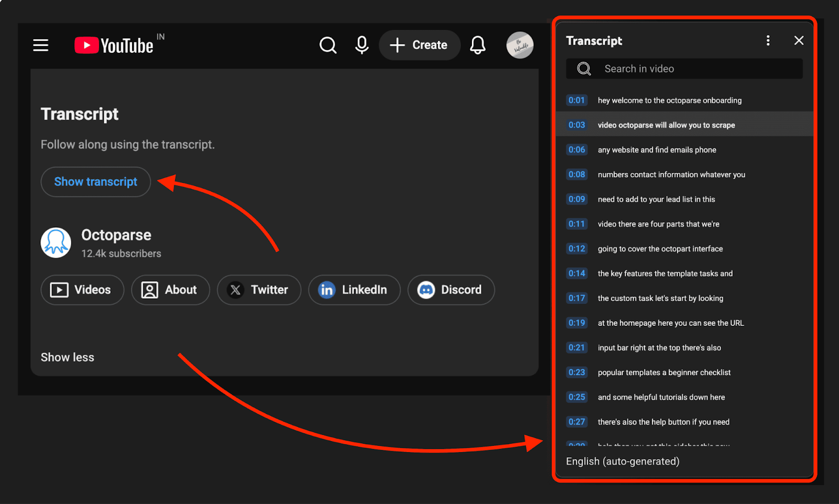Screen dimensions: 839x504
Task: Click the YouTube logo to go home
Action: [113, 45]
